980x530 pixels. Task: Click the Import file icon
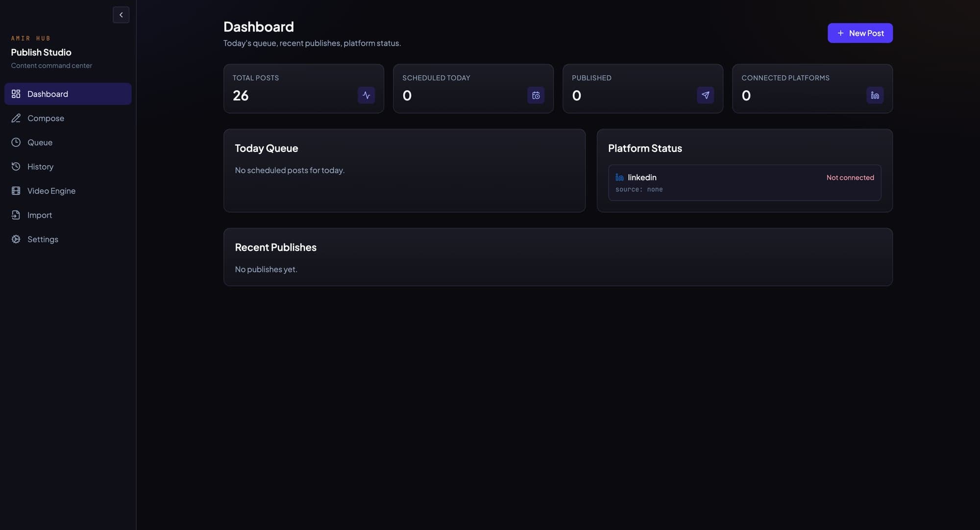pyautogui.click(x=15, y=215)
